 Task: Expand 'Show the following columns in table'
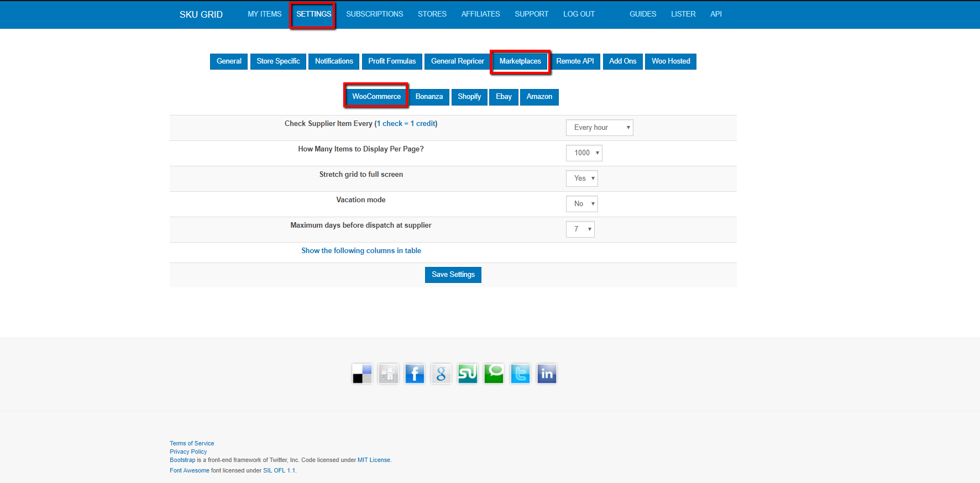pyautogui.click(x=361, y=251)
